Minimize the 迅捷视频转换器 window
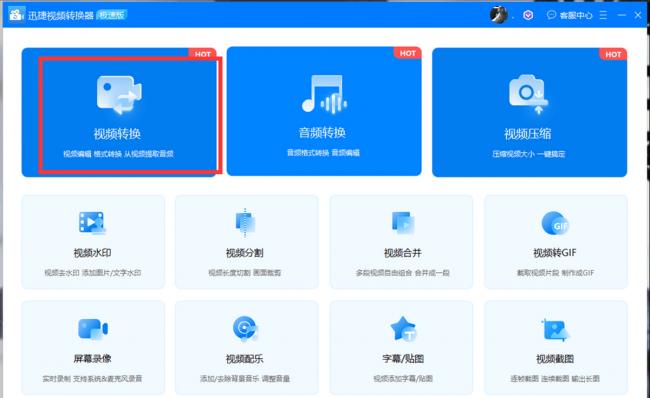650x398 pixels. [622, 15]
